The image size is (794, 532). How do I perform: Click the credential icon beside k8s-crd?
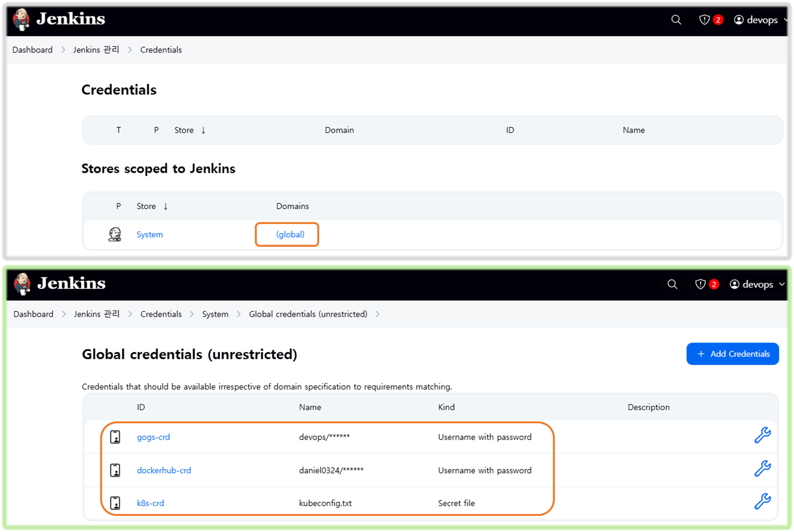[x=115, y=503]
